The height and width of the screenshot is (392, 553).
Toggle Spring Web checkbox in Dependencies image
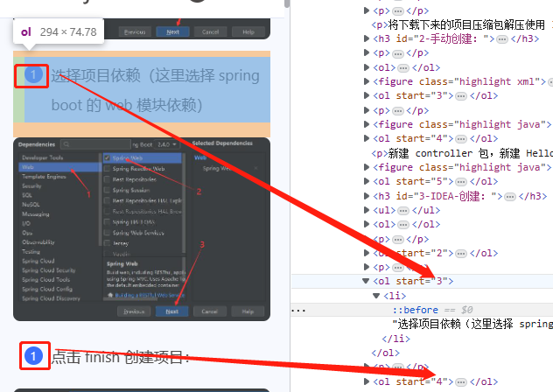pos(107,157)
